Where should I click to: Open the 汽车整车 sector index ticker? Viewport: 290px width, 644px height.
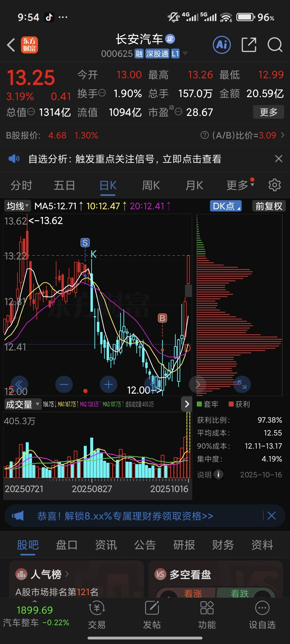(x=36, y=616)
